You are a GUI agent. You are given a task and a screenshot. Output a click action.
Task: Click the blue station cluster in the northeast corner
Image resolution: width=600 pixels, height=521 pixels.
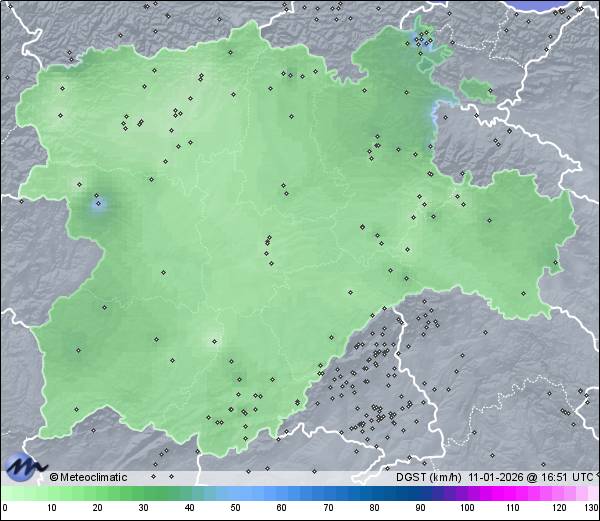coord(423,41)
